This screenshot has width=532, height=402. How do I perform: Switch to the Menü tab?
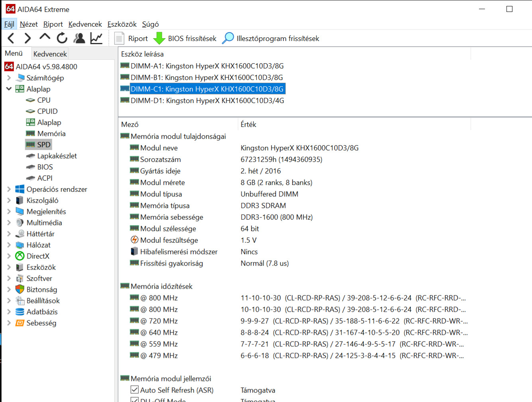(x=14, y=53)
